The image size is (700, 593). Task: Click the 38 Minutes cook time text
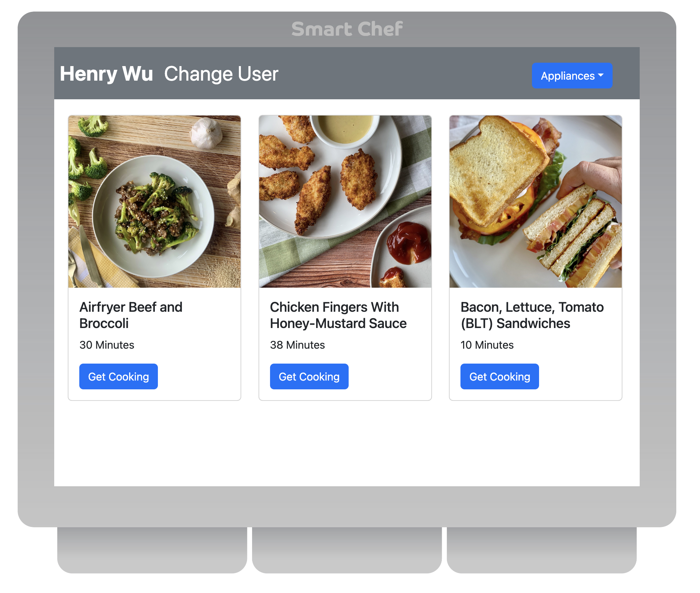click(x=297, y=345)
